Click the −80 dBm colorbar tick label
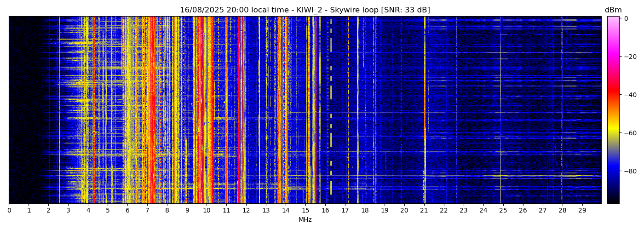The width and height of the screenshot is (644, 230). click(630, 171)
